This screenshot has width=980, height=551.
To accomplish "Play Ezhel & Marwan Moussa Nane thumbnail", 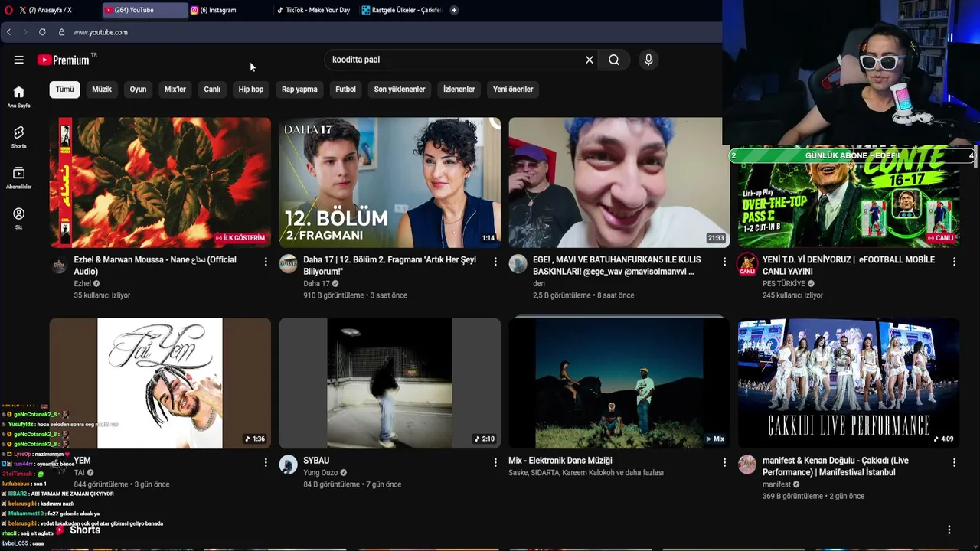I will tap(161, 182).
